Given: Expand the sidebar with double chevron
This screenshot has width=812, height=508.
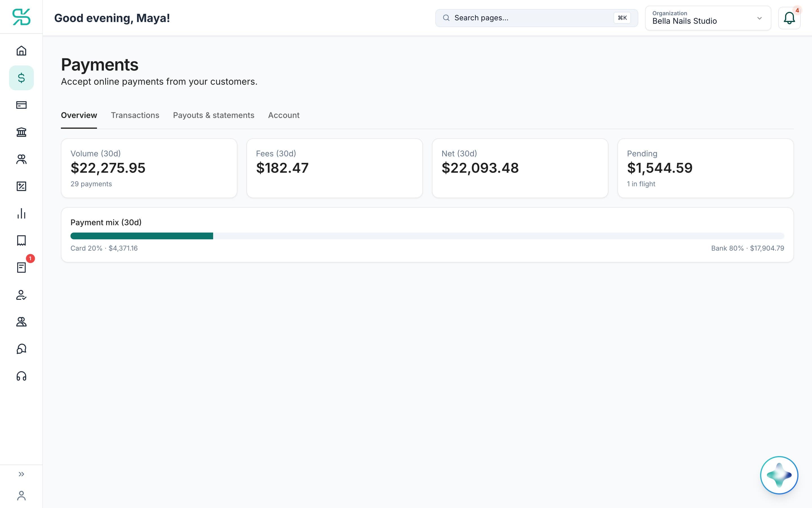Looking at the screenshot, I should pos(21,474).
